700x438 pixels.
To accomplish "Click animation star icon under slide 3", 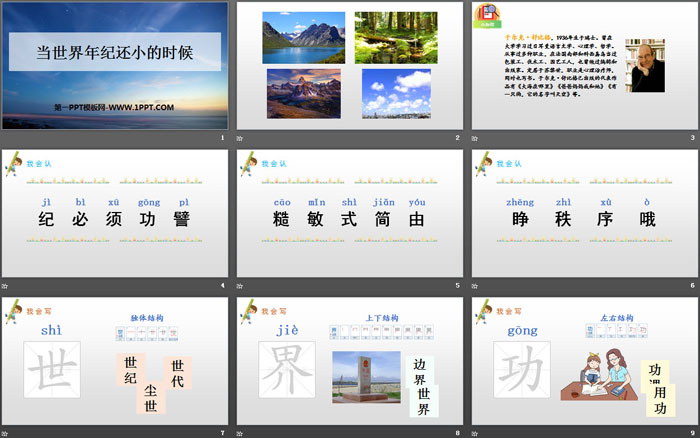I will [x=474, y=137].
